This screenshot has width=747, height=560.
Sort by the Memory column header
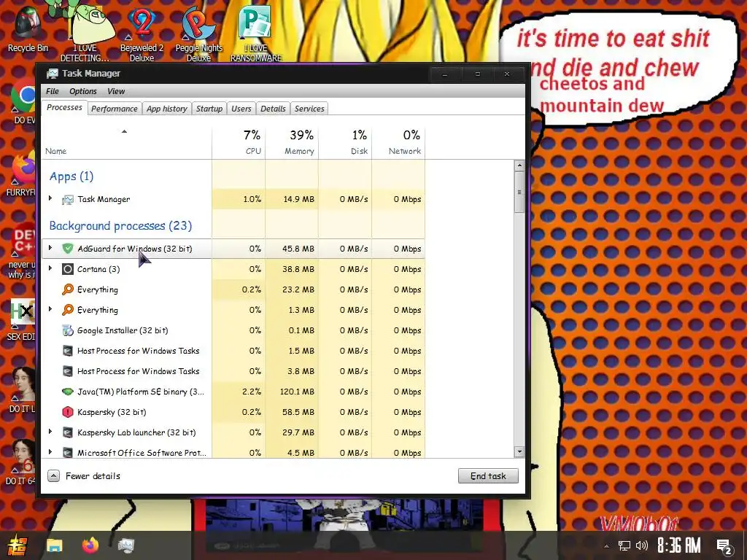[292, 142]
